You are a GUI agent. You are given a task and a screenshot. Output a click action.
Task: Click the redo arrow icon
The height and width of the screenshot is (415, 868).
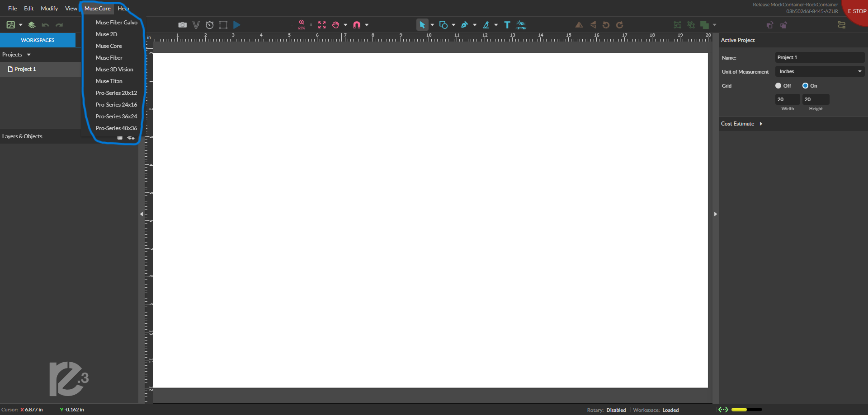tap(59, 25)
